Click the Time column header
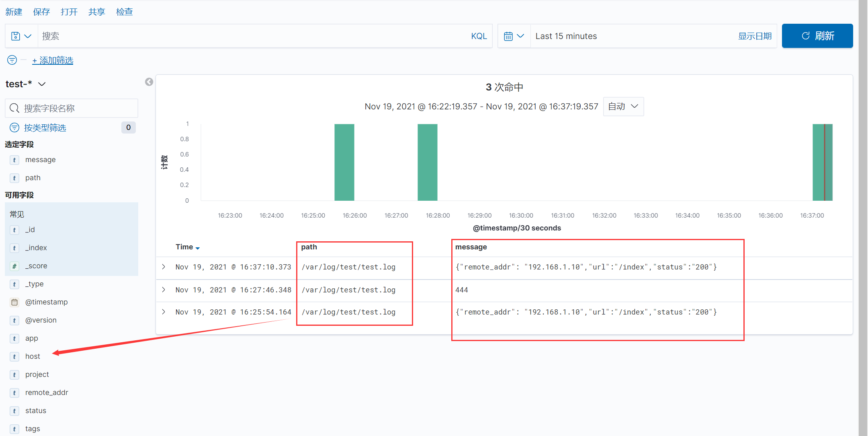This screenshot has height=436, width=868. [184, 247]
